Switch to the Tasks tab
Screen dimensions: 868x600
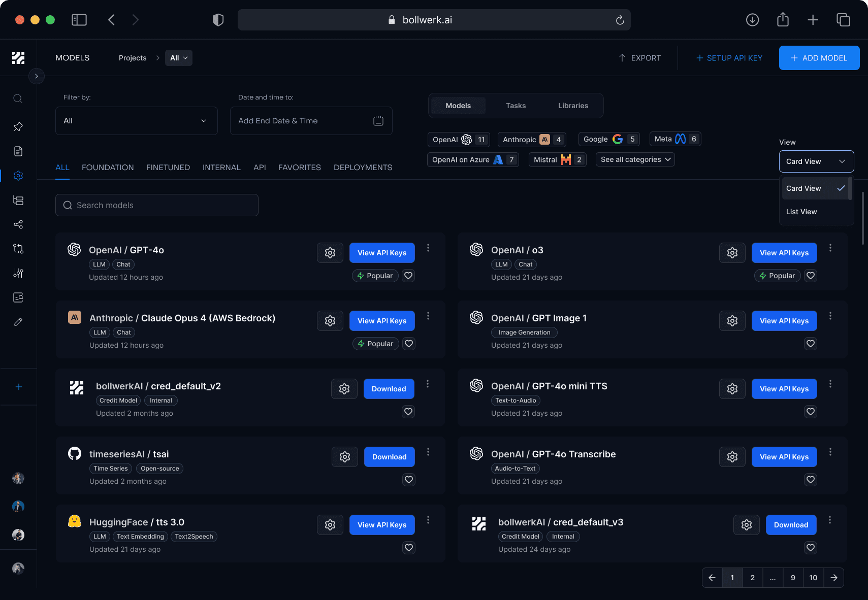coord(516,106)
